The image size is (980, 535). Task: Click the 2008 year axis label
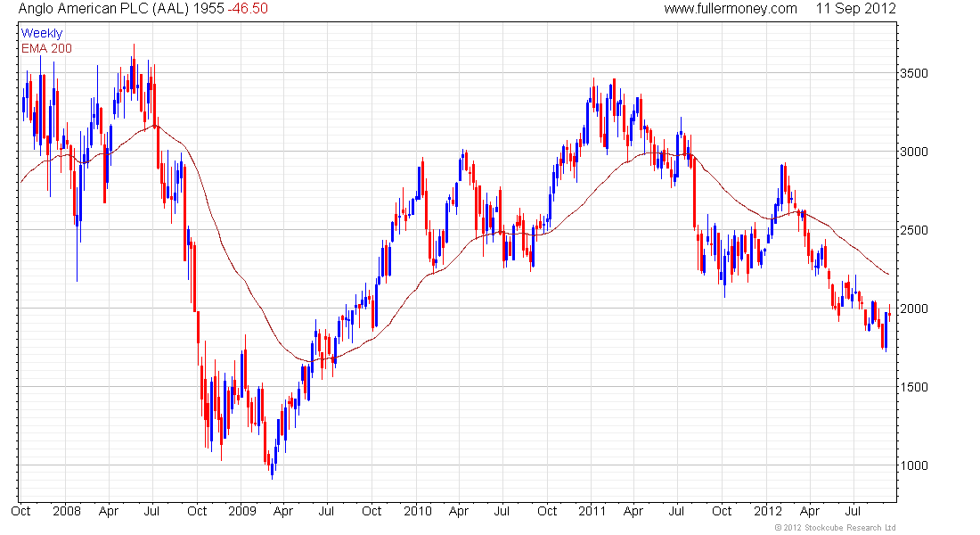(x=67, y=511)
